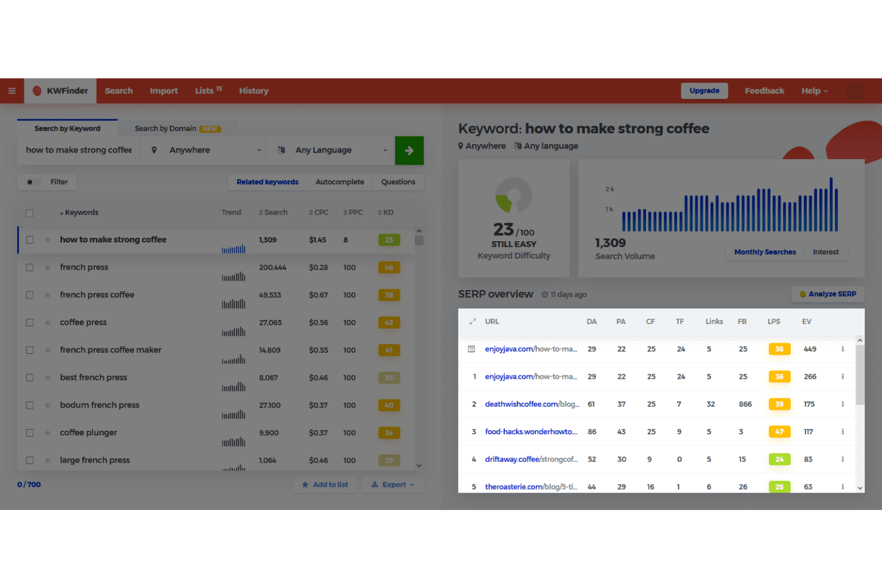Click the featured snippet icon for enjoyjava.com
Image resolution: width=882 pixels, height=588 pixels.
471,349
